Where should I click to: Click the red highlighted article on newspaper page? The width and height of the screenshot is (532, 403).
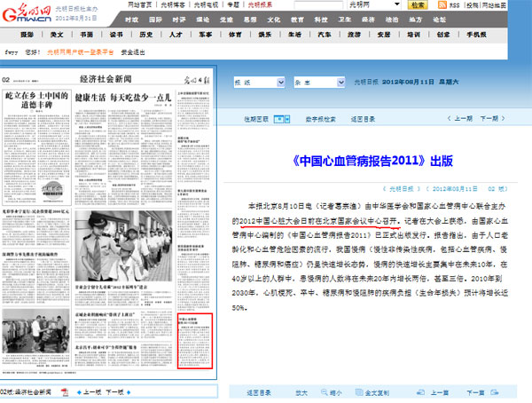[194, 341]
